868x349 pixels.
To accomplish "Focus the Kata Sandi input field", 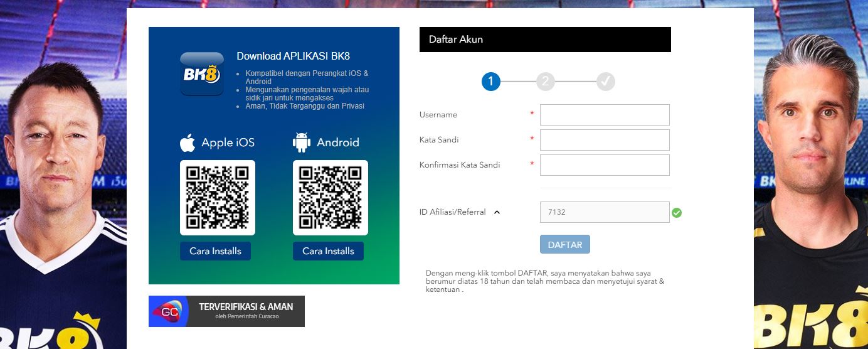I will [605, 140].
